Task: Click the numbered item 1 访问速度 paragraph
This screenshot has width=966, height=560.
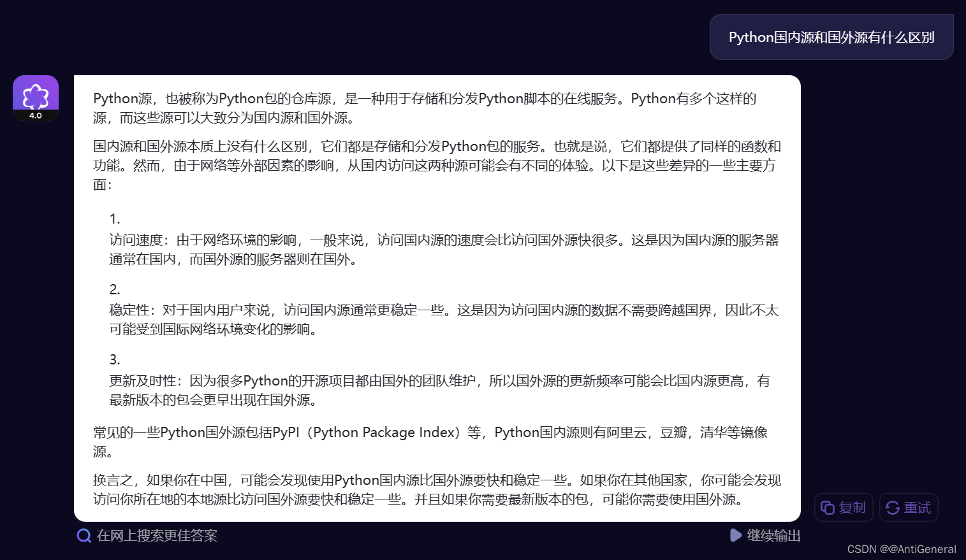Action: tap(440, 249)
